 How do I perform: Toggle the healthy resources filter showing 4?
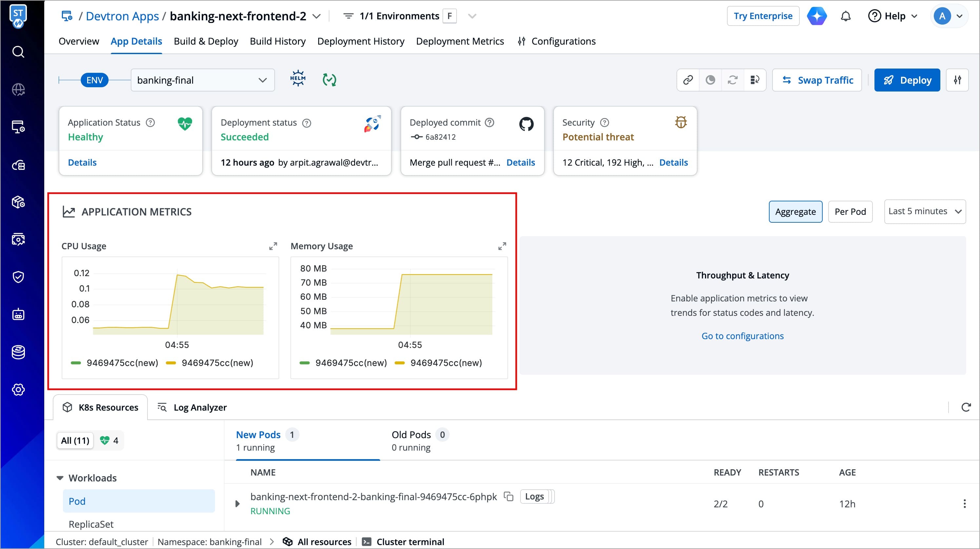[x=109, y=440]
